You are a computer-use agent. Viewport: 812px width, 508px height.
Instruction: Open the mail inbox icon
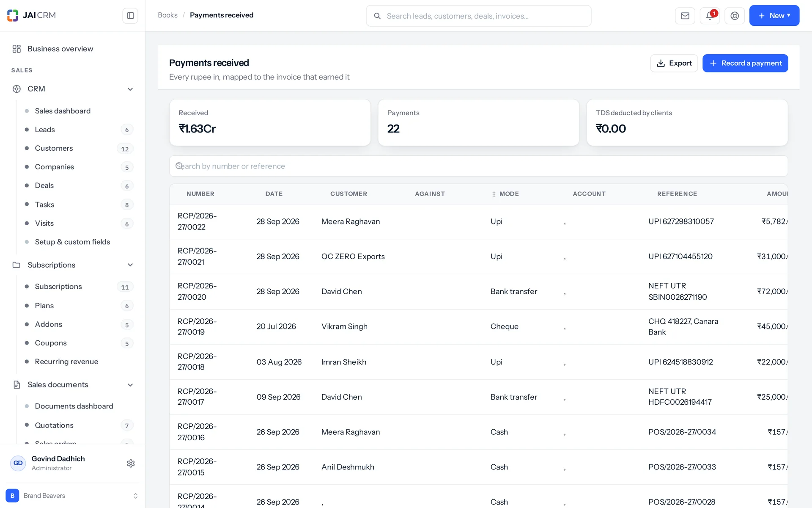685,16
